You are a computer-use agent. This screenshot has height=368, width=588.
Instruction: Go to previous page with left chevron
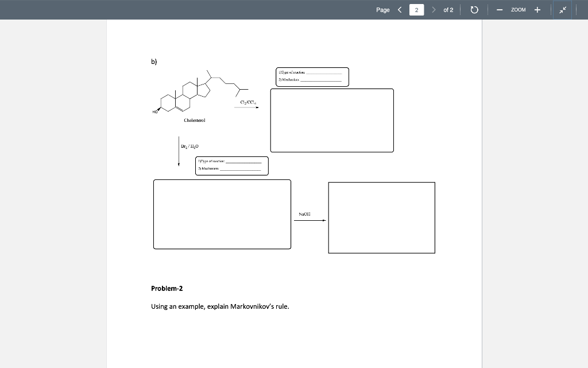pos(399,9)
